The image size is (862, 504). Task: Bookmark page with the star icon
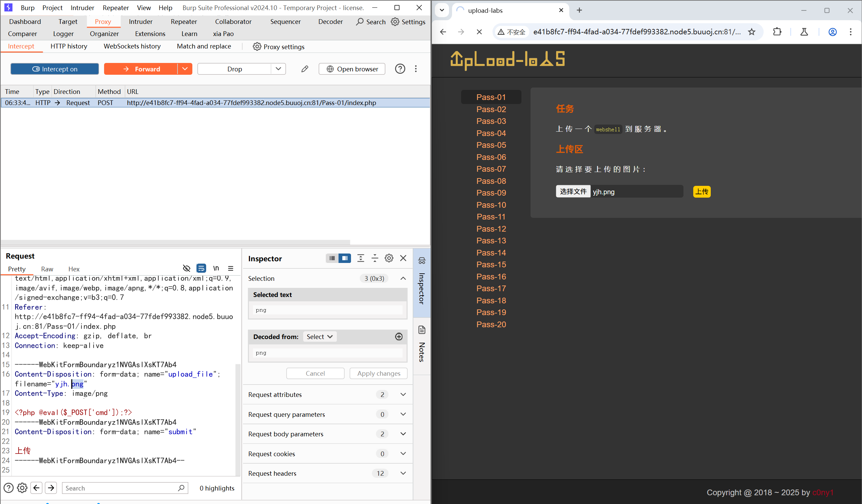[752, 32]
